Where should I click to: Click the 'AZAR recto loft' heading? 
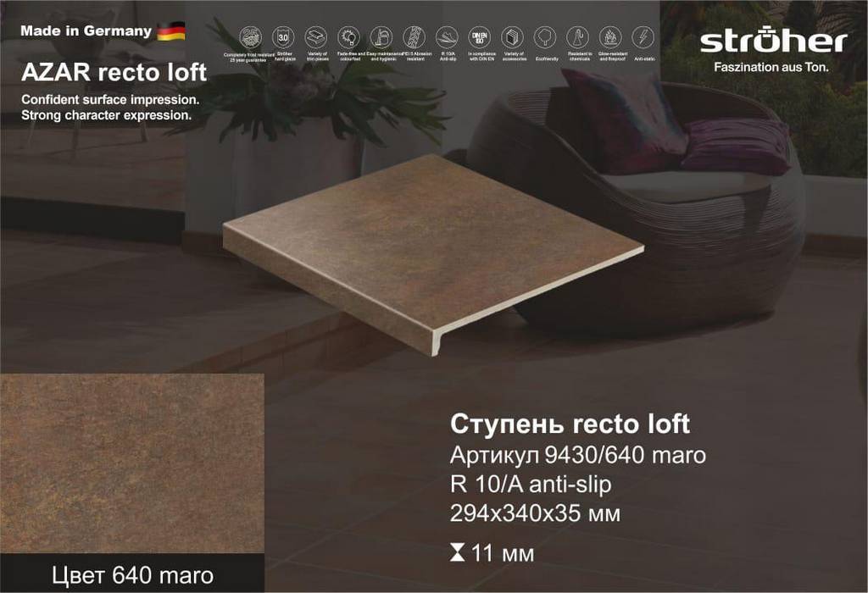[x=114, y=73]
